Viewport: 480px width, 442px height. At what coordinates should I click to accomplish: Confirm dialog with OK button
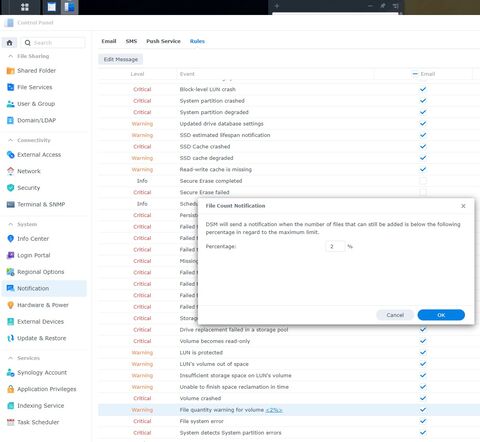tap(441, 315)
